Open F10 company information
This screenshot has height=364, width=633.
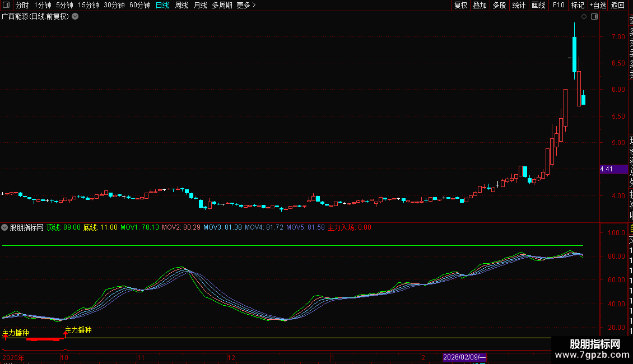(558, 5)
